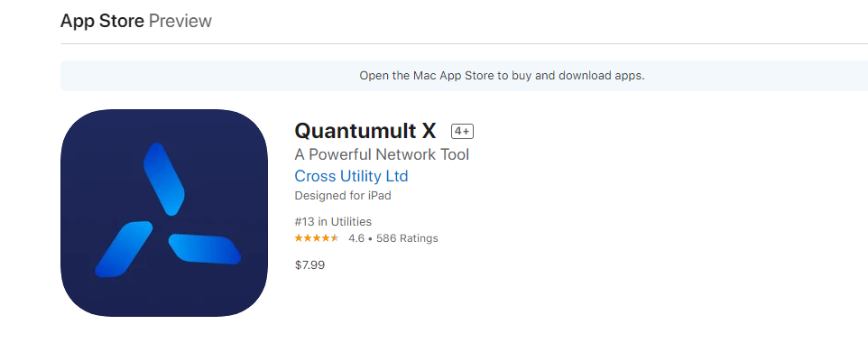Click the Designed for iPad label

click(343, 196)
